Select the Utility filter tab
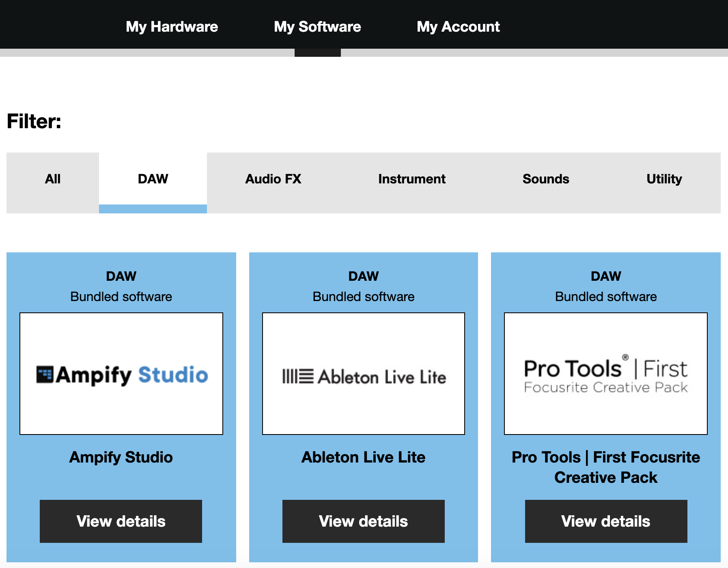The height and width of the screenshot is (568, 728). pos(664,179)
